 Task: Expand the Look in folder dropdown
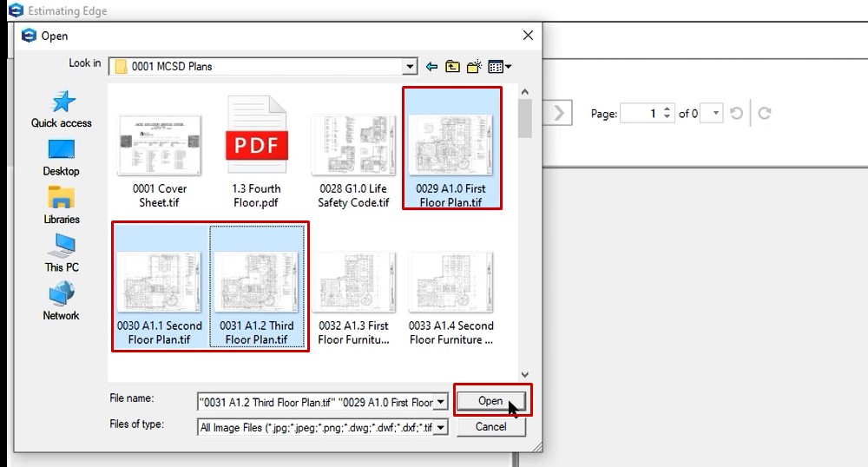pos(410,66)
